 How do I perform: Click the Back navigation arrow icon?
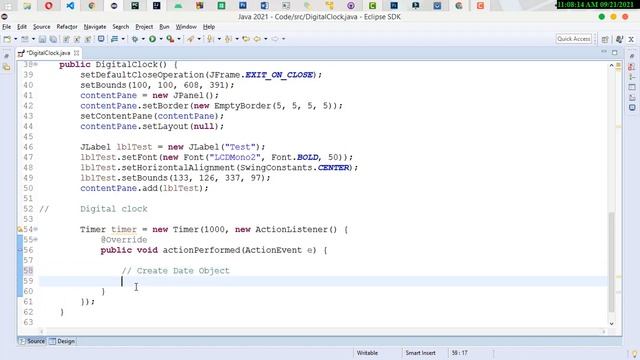pos(257,39)
